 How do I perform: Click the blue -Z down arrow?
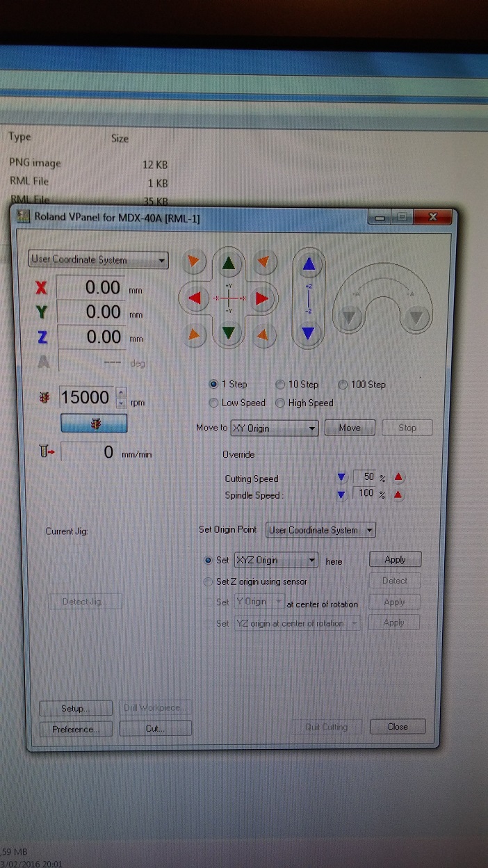click(x=309, y=334)
